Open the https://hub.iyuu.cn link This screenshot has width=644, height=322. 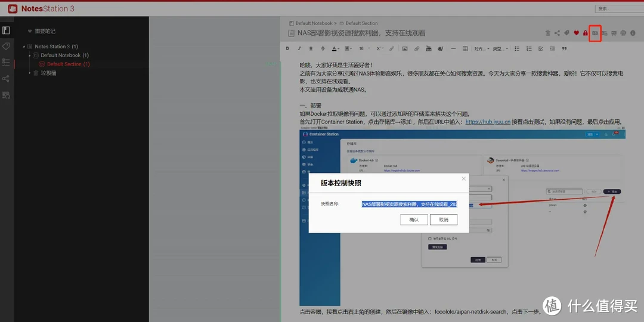[x=488, y=122]
